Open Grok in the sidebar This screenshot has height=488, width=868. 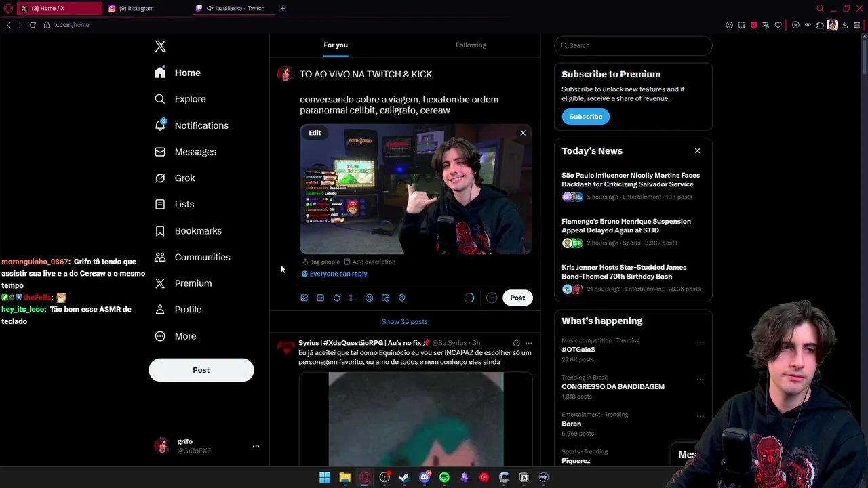tap(175, 178)
